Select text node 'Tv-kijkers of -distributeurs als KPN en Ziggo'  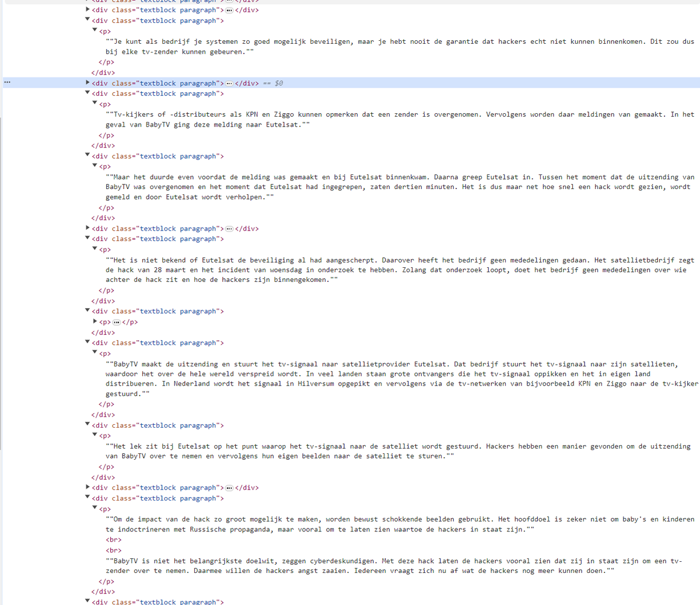coord(400,120)
